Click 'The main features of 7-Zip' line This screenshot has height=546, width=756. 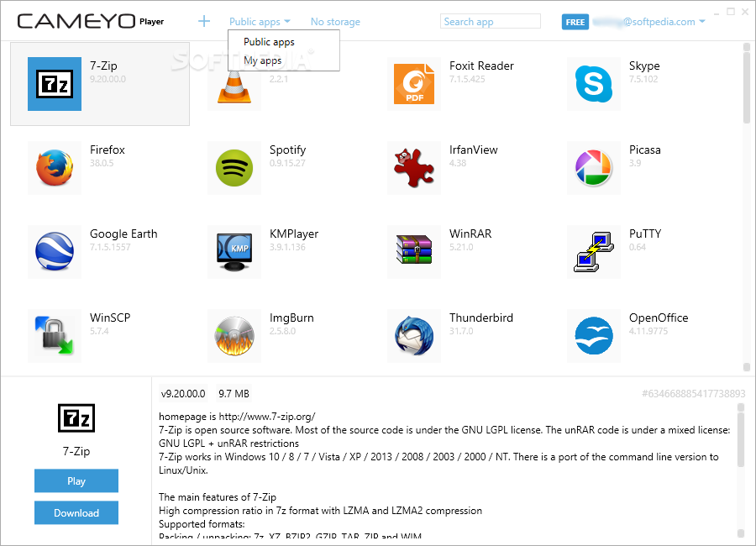pos(218,496)
